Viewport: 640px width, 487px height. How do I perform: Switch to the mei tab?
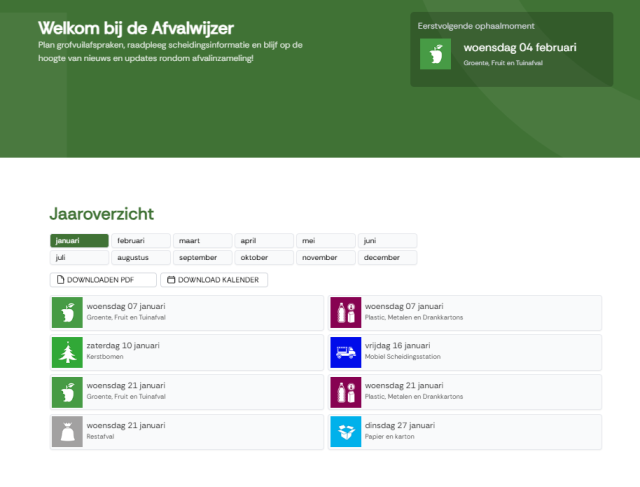pyautogui.click(x=326, y=240)
